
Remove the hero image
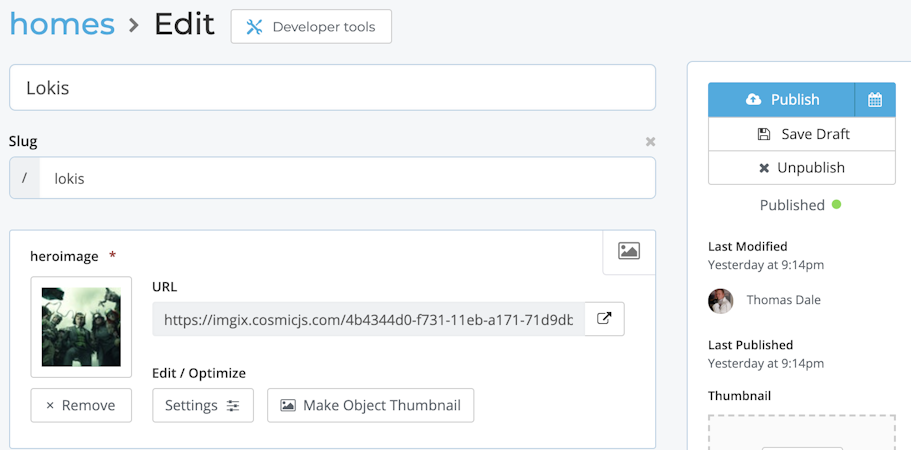coord(81,405)
